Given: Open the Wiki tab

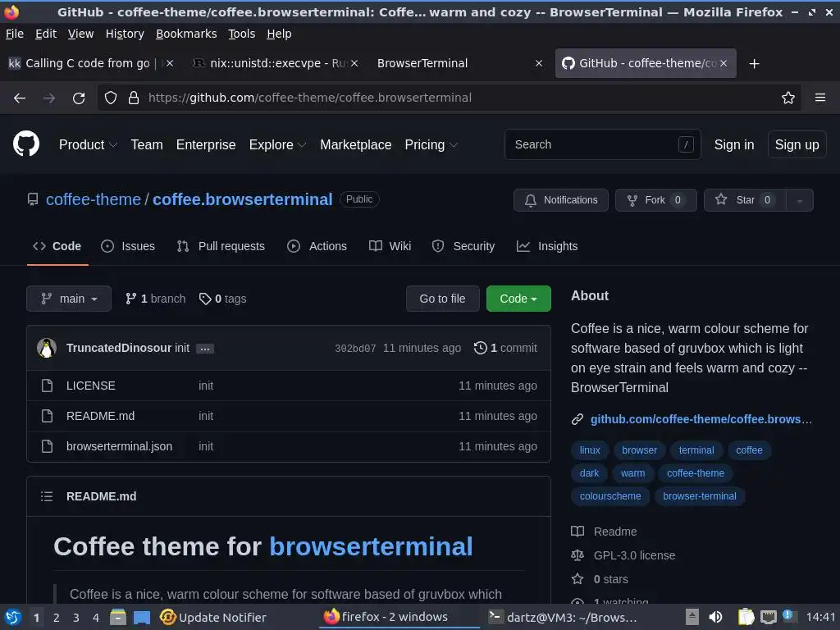Looking at the screenshot, I should [x=390, y=246].
